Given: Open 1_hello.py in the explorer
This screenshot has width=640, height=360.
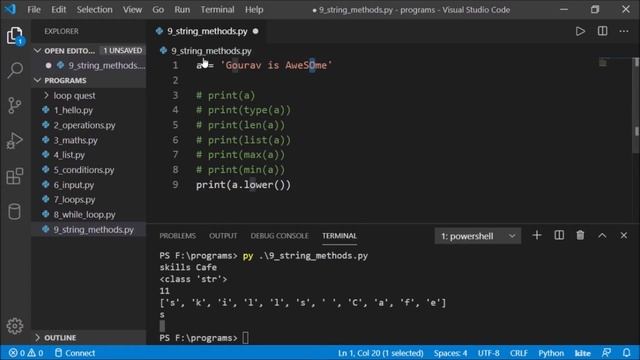Looking at the screenshot, I should pos(73,110).
